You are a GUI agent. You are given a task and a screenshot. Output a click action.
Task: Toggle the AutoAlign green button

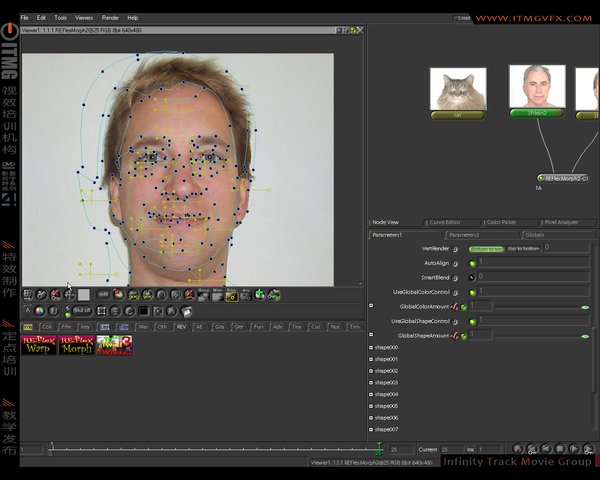coord(472,263)
